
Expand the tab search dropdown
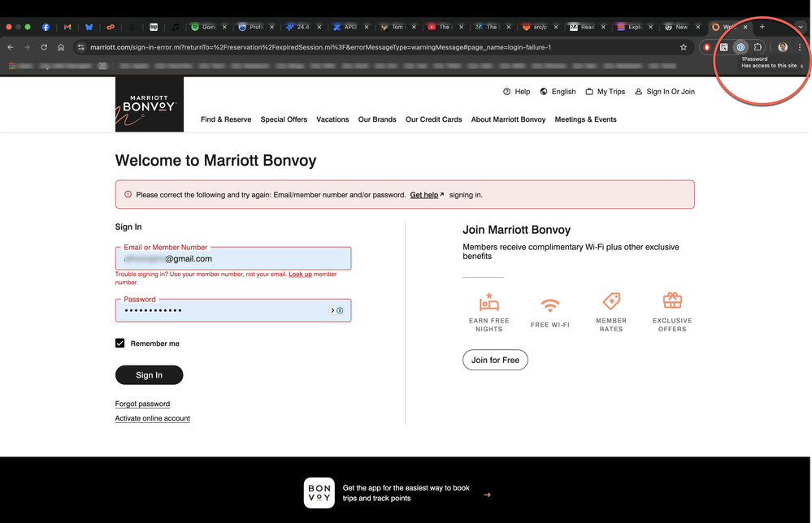point(801,27)
